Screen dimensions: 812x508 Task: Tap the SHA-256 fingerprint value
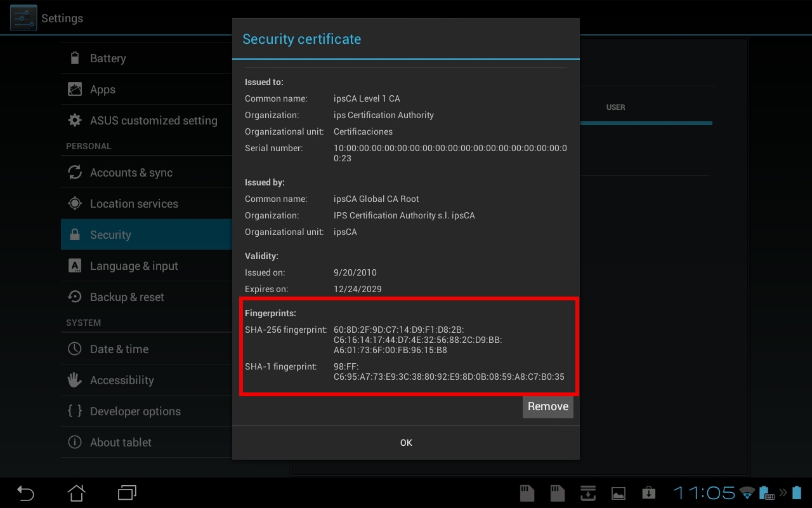pyautogui.click(x=417, y=340)
